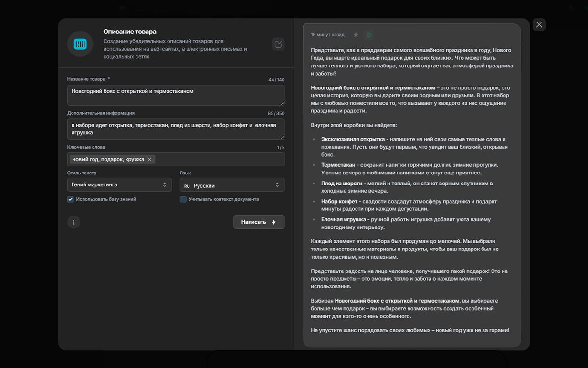Uncheck 'Использовать базу знаний' checkbox

point(71,199)
